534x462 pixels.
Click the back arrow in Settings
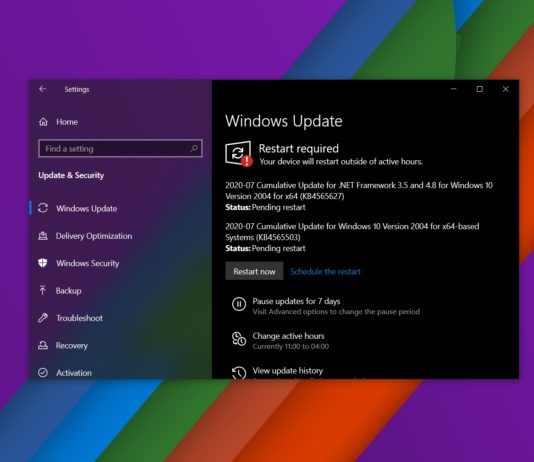[43, 89]
